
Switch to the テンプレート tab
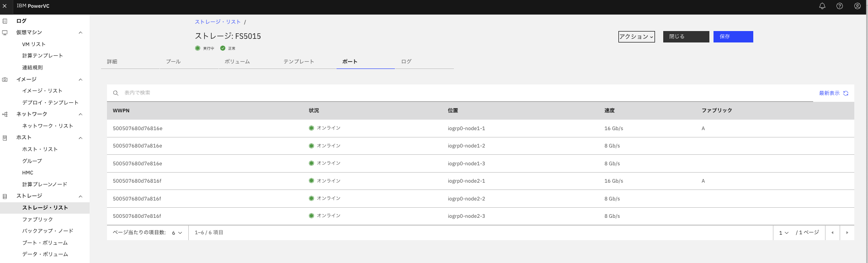point(306,62)
